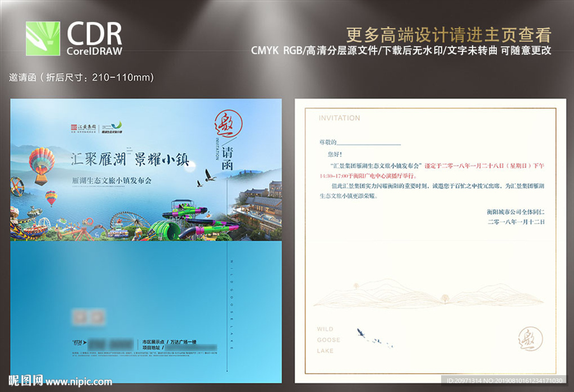
Task: Click the "汇景集团" logo on cover
Action: pos(84,128)
